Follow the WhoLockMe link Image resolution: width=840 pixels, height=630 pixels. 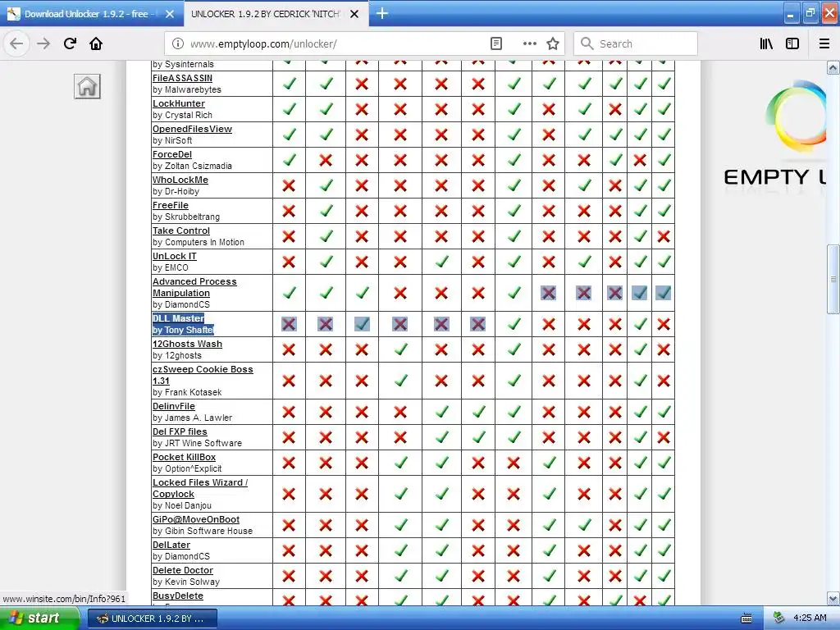(180, 180)
